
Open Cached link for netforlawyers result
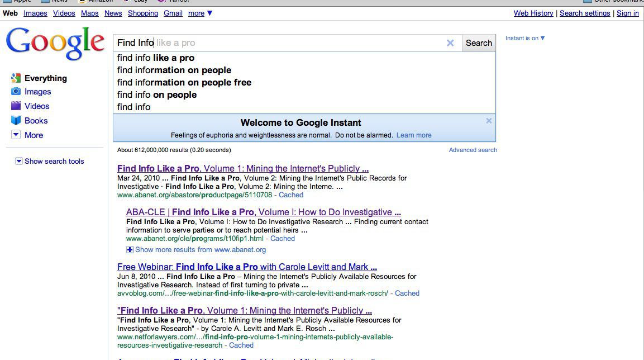[x=241, y=345]
